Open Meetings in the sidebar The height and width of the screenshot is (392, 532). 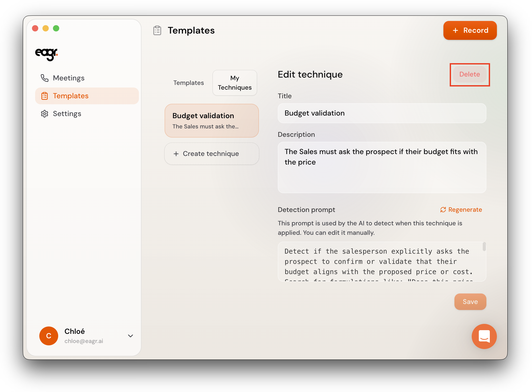[x=69, y=78]
